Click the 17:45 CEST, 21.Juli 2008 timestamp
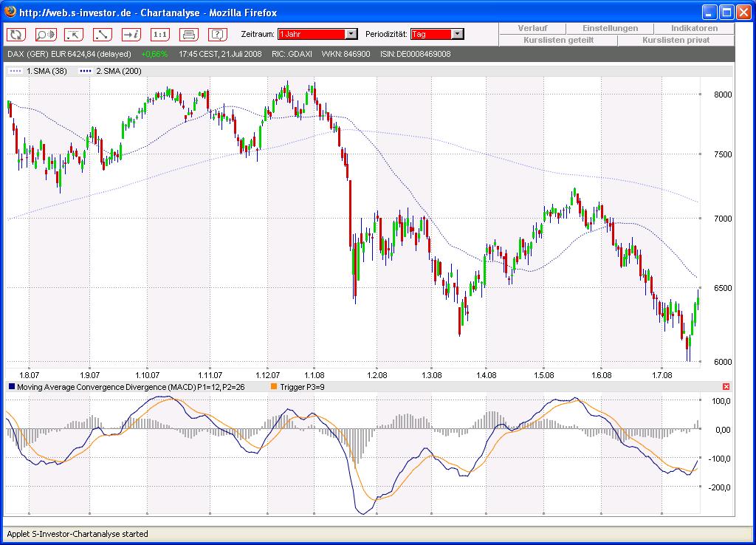 pyautogui.click(x=220, y=54)
